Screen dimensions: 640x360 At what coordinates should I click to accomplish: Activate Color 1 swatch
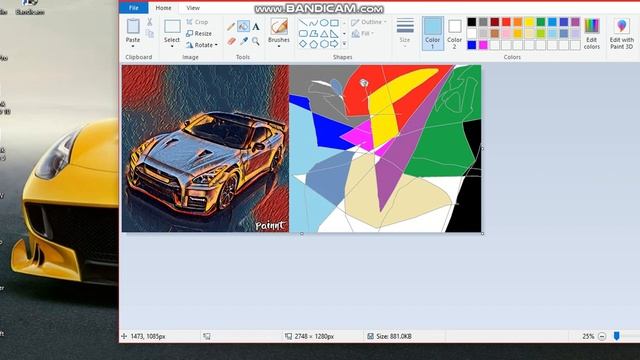click(432, 33)
